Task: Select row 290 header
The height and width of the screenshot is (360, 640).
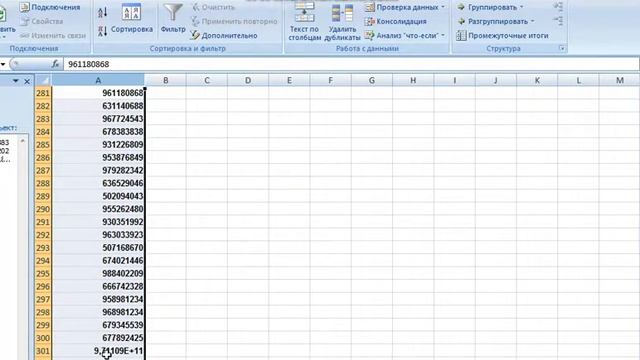Action: pos(43,209)
